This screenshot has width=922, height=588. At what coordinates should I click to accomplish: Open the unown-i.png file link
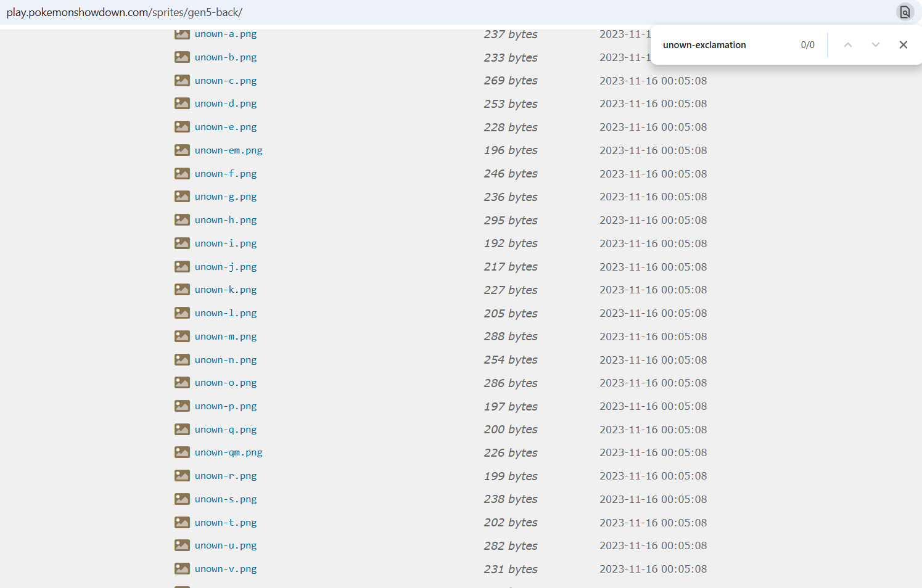pyautogui.click(x=226, y=243)
